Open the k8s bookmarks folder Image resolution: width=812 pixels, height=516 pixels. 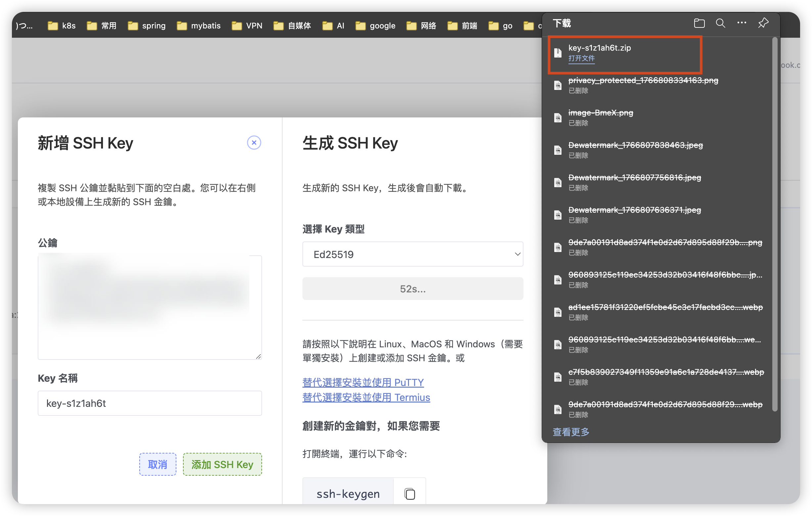[x=62, y=25]
